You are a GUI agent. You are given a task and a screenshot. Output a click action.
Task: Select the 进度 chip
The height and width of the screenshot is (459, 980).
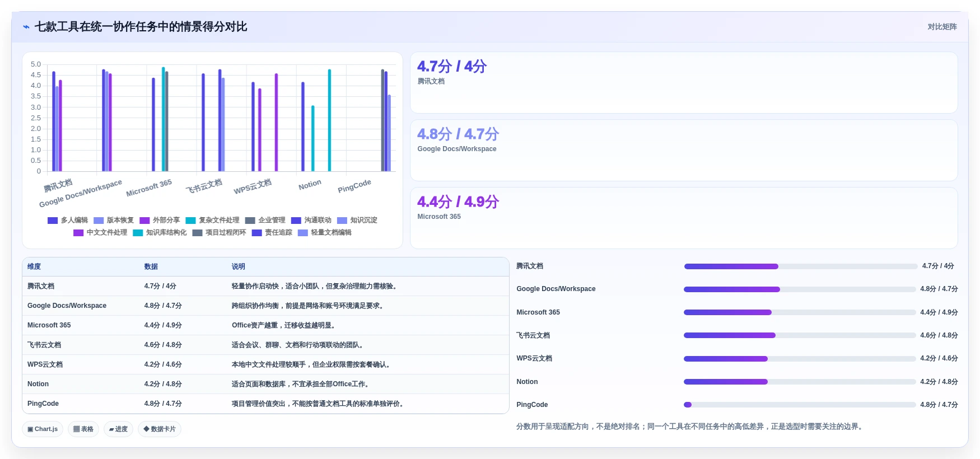(x=118, y=429)
